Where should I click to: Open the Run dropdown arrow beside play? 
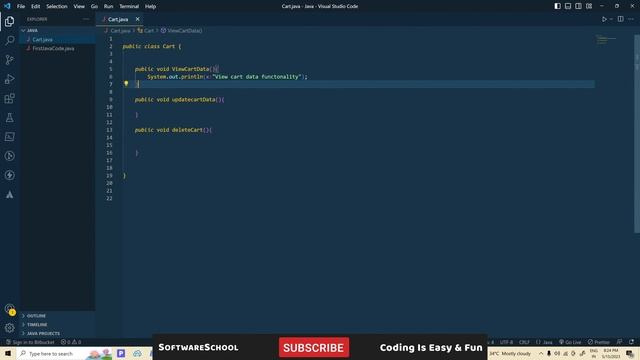click(x=611, y=19)
